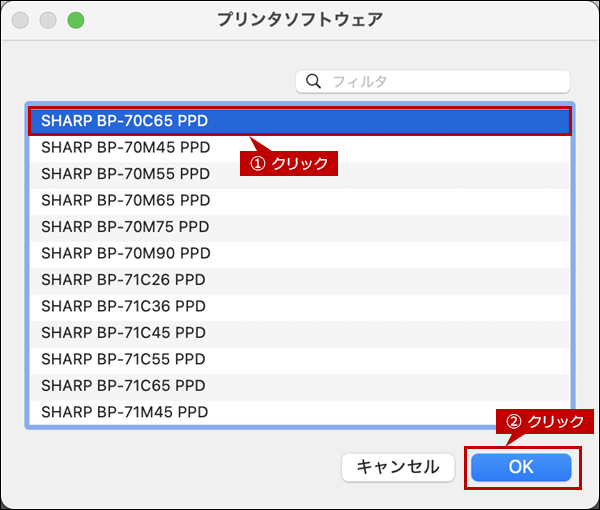Click the green zoom window button
600x510 pixels.
[76, 20]
